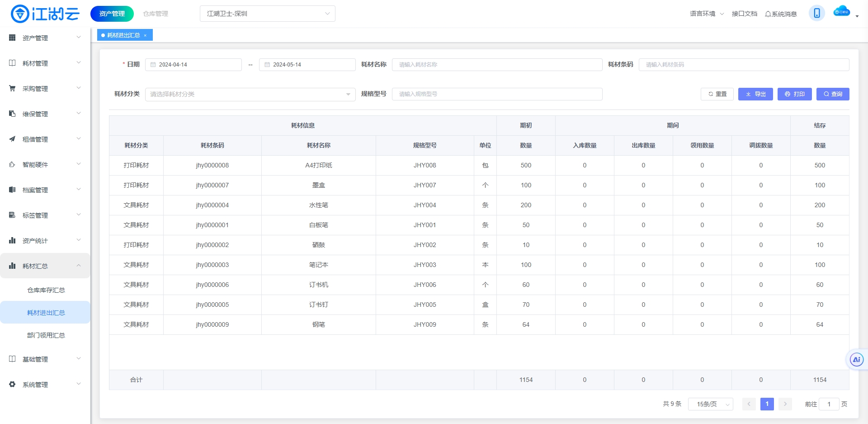The height and width of the screenshot is (424, 868).
Task: Click table cell A4打印纸
Action: point(319,165)
